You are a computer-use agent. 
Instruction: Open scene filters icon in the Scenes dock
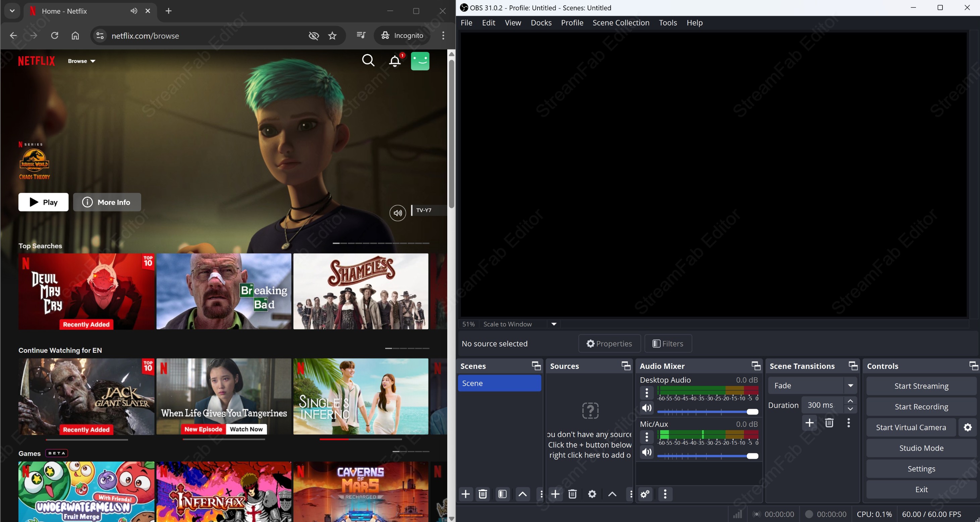503,494
